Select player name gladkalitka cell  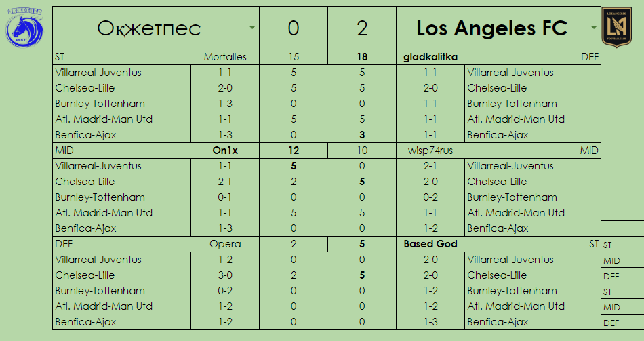(x=431, y=57)
